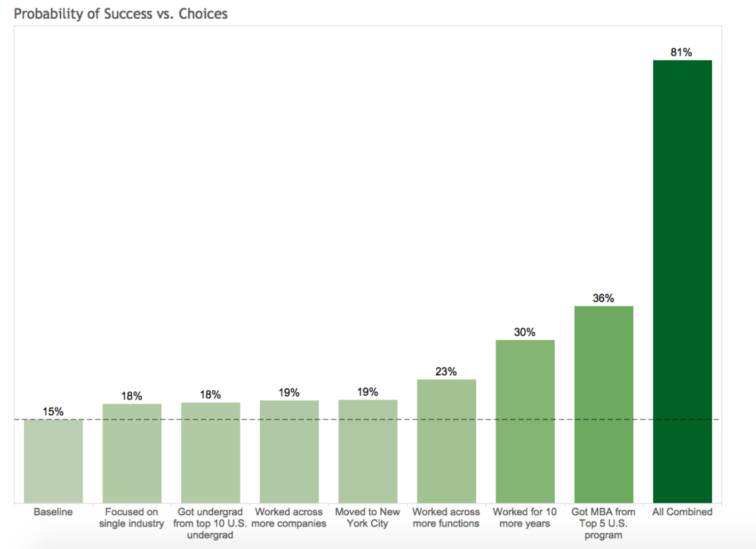Screen dimensions: 756x549
Task: Click the 'Worked for 10 more years' axis label
Action: pyautogui.click(x=525, y=518)
